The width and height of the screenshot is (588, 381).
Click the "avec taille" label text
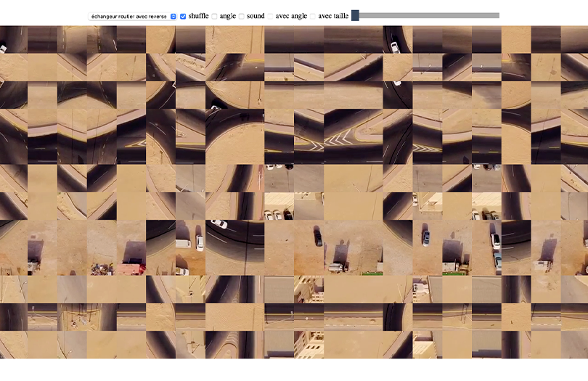tap(333, 16)
